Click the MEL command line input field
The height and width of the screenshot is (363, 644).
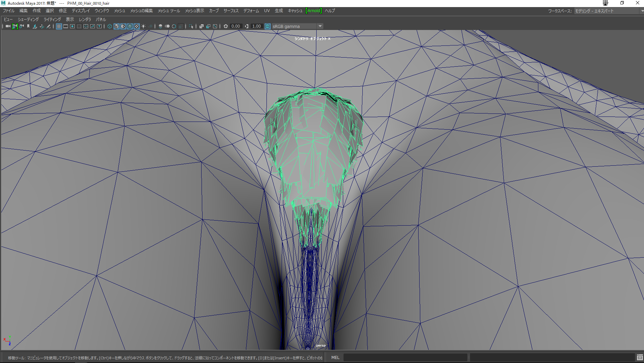click(x=405, y=358)
